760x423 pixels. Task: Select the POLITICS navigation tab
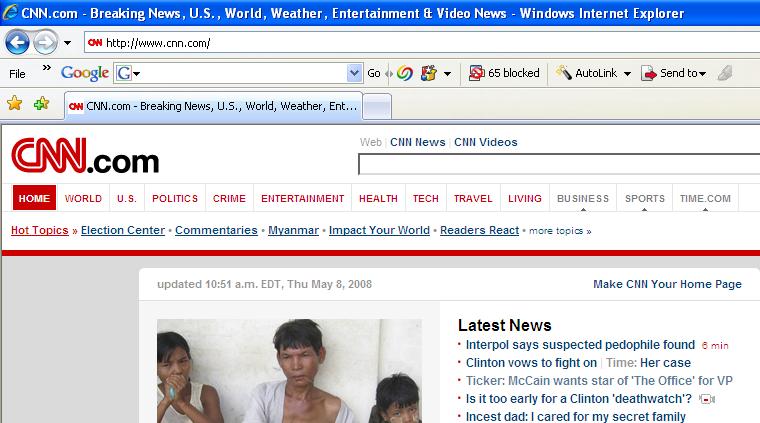pyautogui.click(x=174, y=198)
